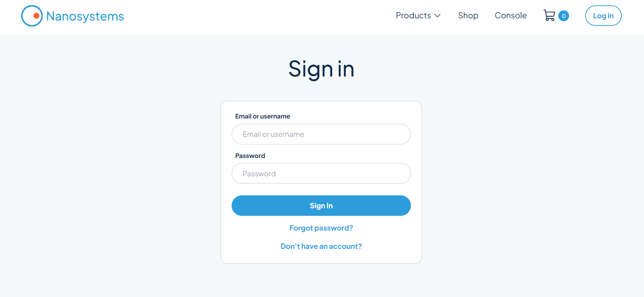Click the large Sign in page heading

[x=321, y=69]
